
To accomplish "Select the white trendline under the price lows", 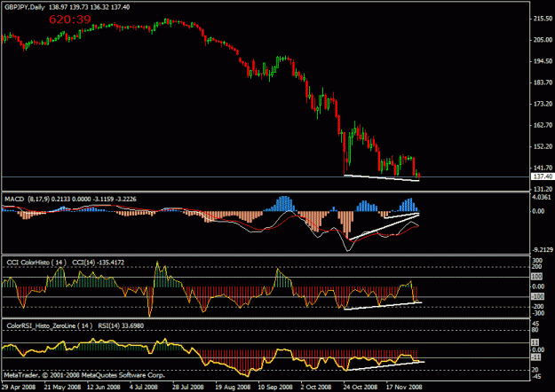I will 382,177.
